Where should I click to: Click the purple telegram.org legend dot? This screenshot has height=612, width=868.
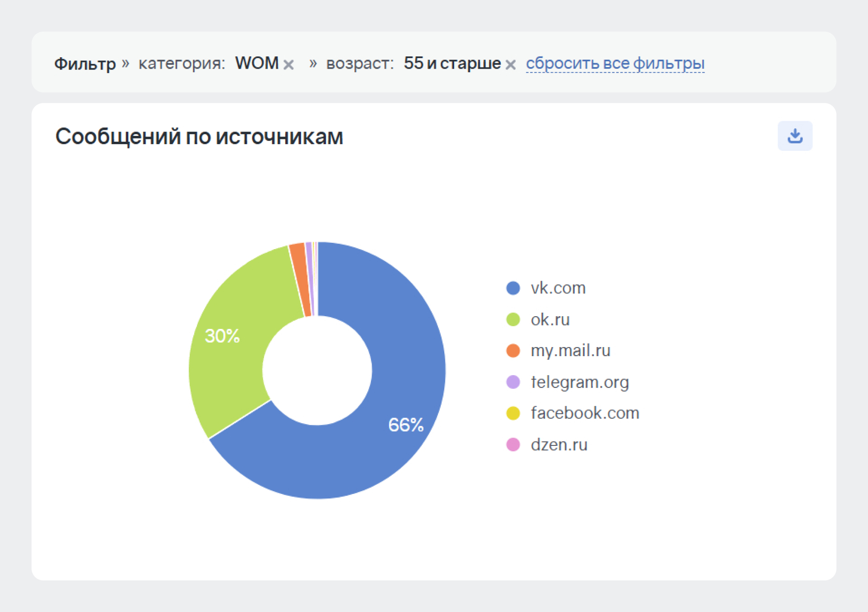click(513, 382)
